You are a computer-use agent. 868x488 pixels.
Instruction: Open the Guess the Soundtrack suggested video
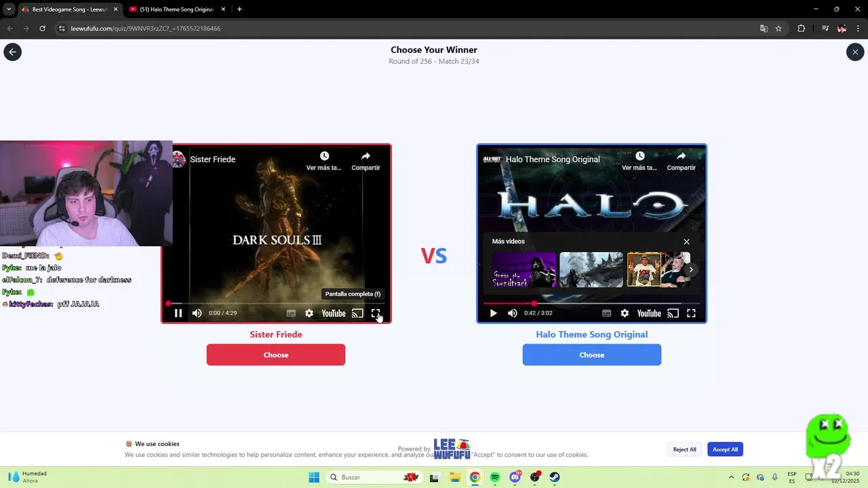coord(524,270)
